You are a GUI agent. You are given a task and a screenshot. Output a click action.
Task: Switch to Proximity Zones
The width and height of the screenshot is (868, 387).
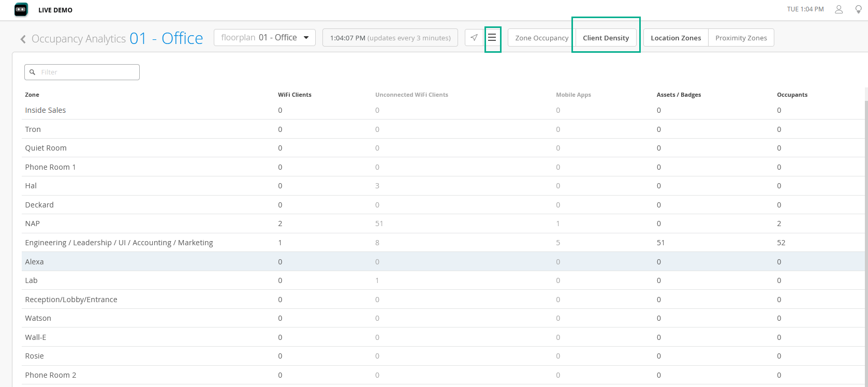[x=741, y=38]
